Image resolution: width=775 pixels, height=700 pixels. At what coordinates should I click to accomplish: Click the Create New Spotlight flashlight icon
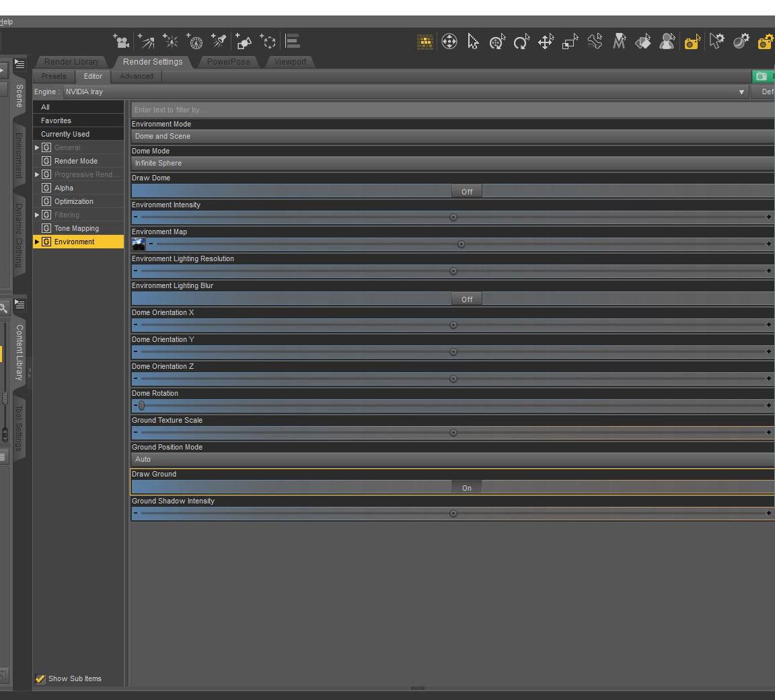pos(219,42)
